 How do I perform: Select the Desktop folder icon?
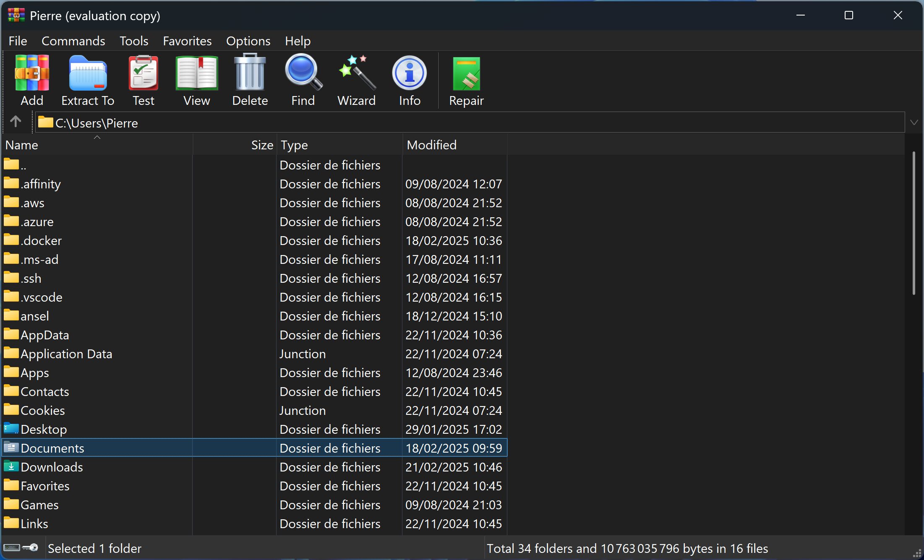pos(11,428)
